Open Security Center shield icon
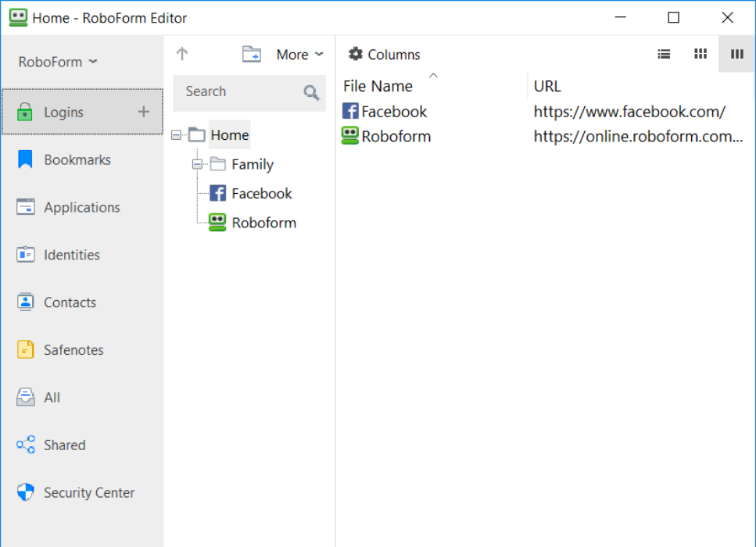Viewport: 756px width, 547px height. coord(25,492)
